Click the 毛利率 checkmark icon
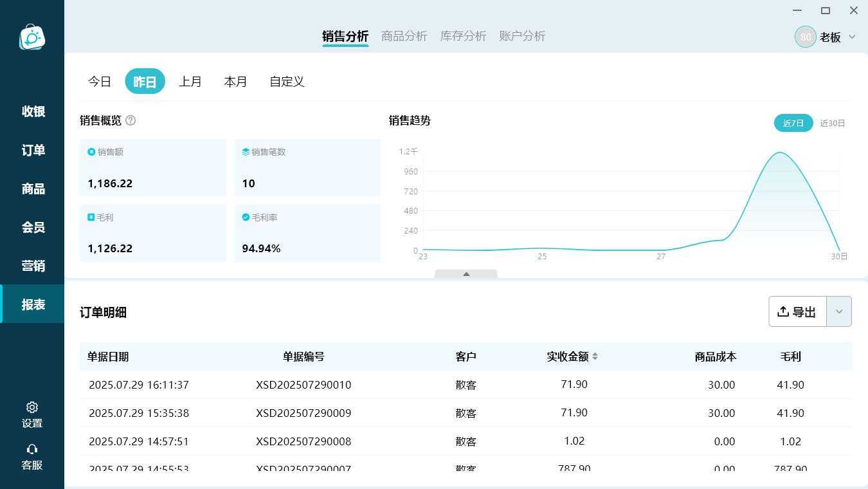Image resolution: width=868 pixels, height=489 pixels. point(246,217)
